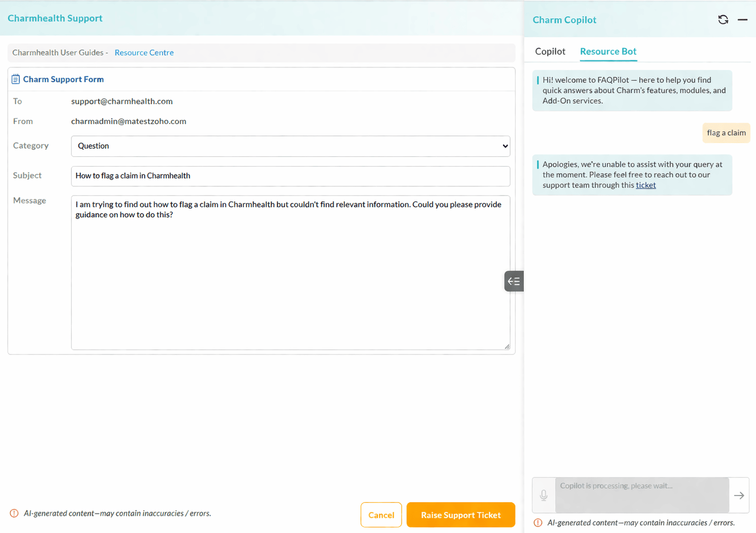Image resolution: width=756 pixels, height=533 pixels.
Task: Click the warning icon beside the form disclaimer
Action: [14, 513]
